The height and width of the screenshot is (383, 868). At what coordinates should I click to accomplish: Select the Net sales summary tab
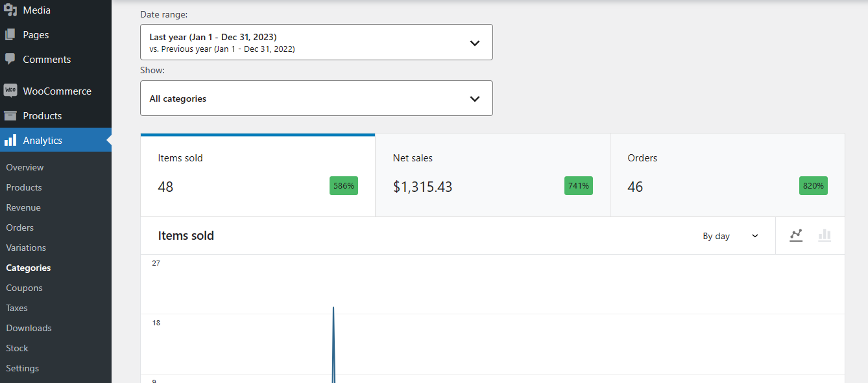(492, 175)
